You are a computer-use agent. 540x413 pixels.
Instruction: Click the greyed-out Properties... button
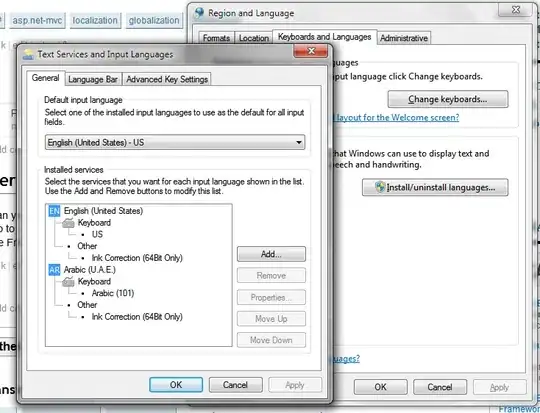[x=271, y=297]
